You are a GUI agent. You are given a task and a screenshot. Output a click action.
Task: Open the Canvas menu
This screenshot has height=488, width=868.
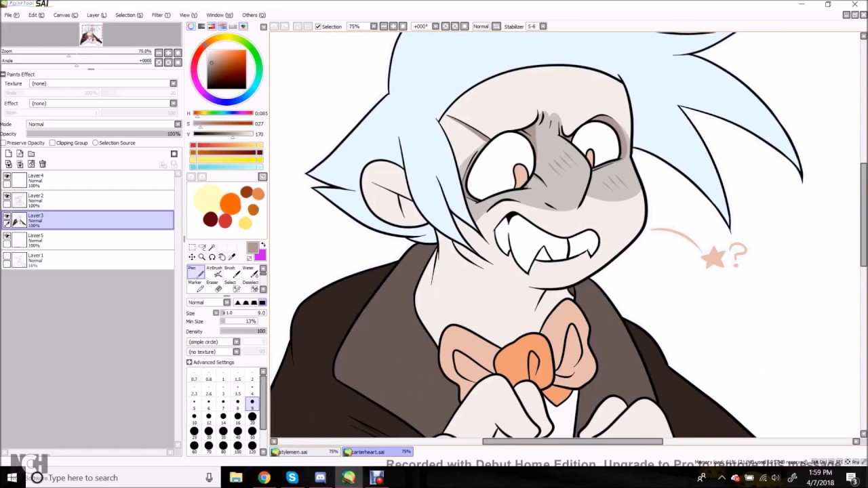(65, 15)
